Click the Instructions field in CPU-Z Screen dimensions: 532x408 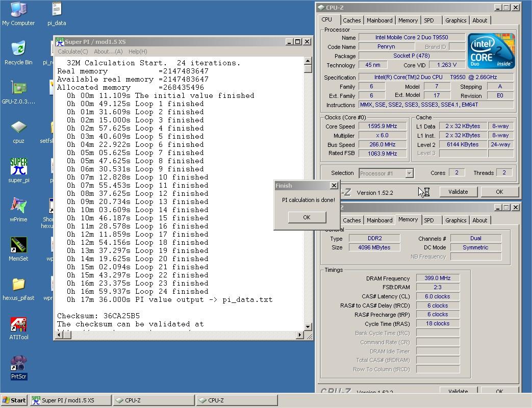[x=436, y=105]
